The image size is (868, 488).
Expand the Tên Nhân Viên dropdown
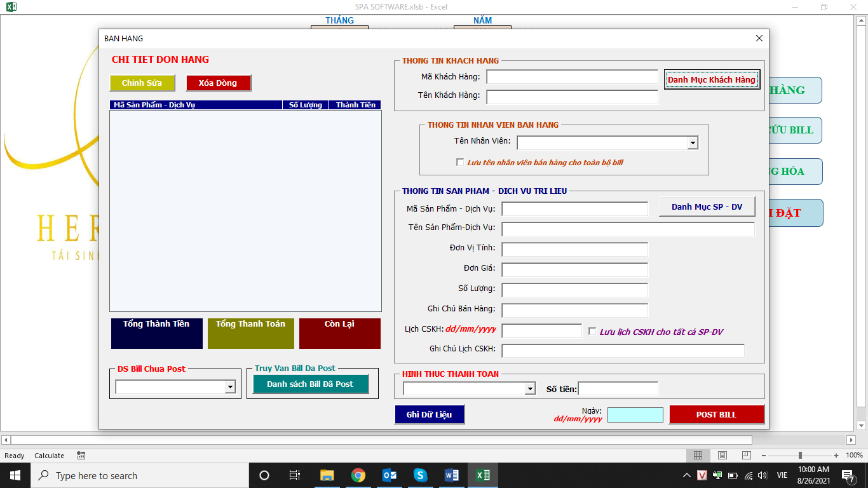pos(693,143)
